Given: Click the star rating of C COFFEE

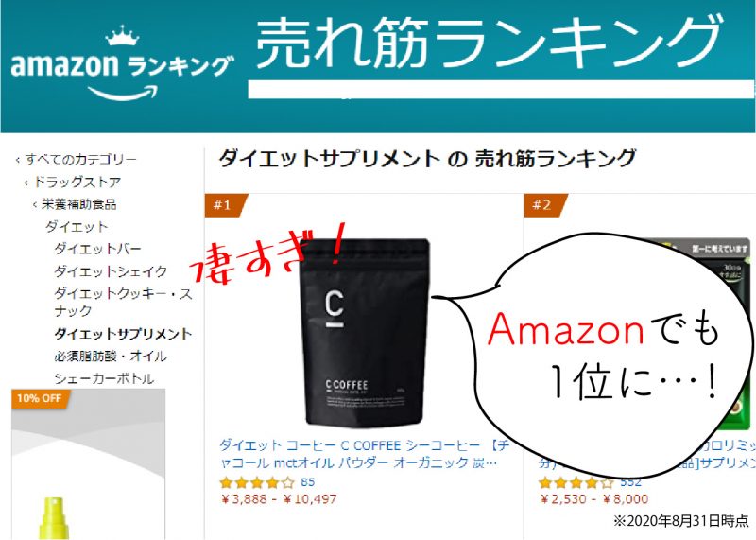Looking at the screenshot, I should click(256, 482).
